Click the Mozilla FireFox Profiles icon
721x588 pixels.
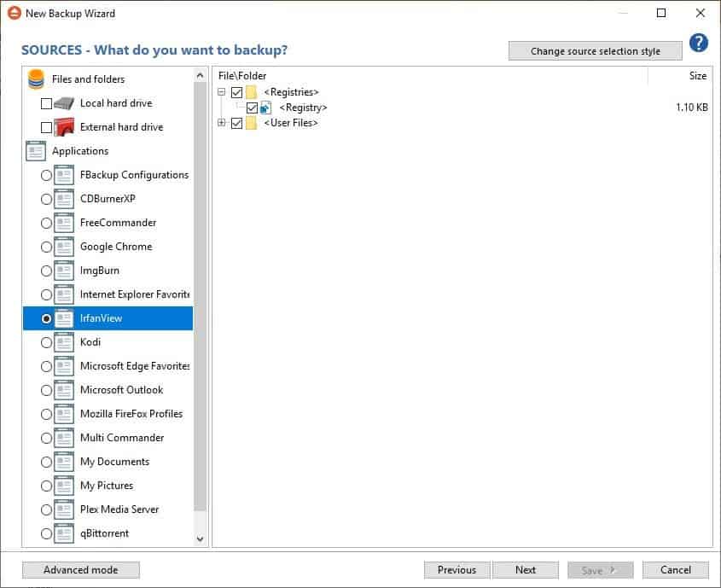click(64, 414)
